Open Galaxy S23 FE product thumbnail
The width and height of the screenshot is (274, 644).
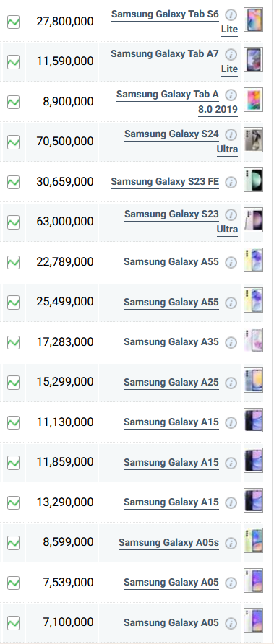click(x=254, y=180)
